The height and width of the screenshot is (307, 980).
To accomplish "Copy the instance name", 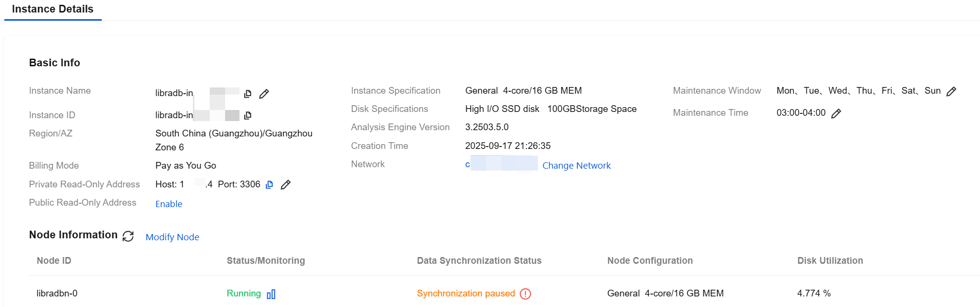I will coord(248,94).
